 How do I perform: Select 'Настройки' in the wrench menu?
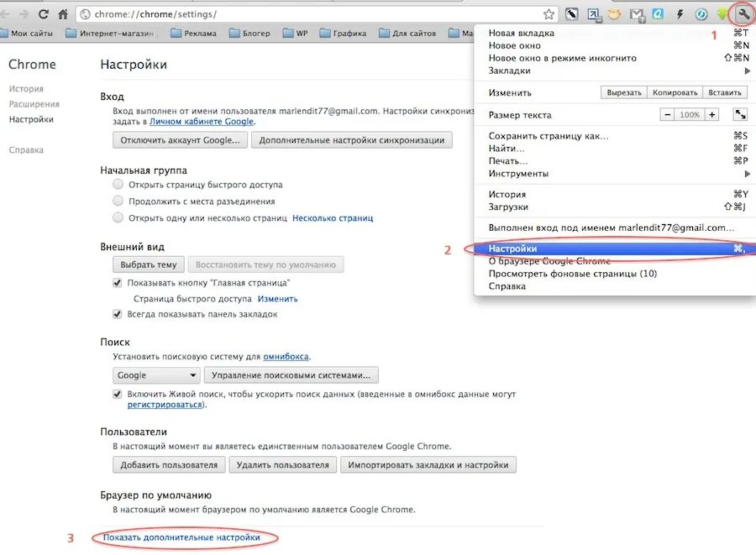[x=615, y=249]
